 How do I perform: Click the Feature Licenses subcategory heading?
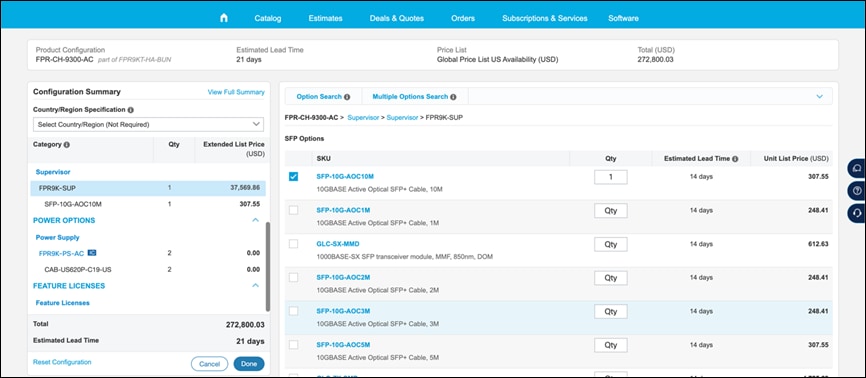pyautogui.click(x=62, y=303)
